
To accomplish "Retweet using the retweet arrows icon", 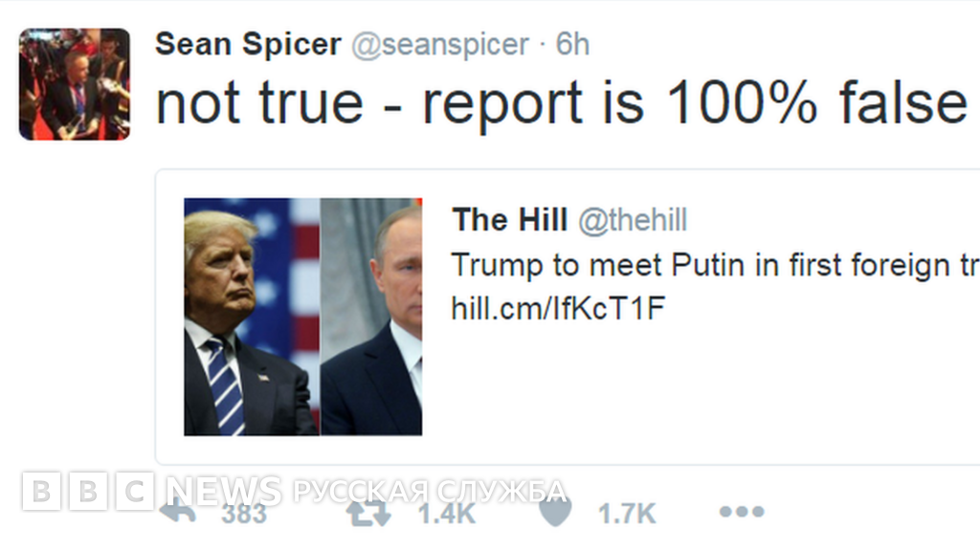I will coord(368,512).
